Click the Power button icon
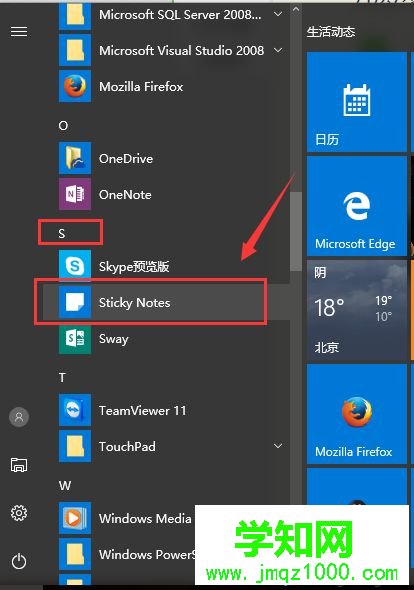This screenshot has width=414, height=590. [x=19, y=561]
